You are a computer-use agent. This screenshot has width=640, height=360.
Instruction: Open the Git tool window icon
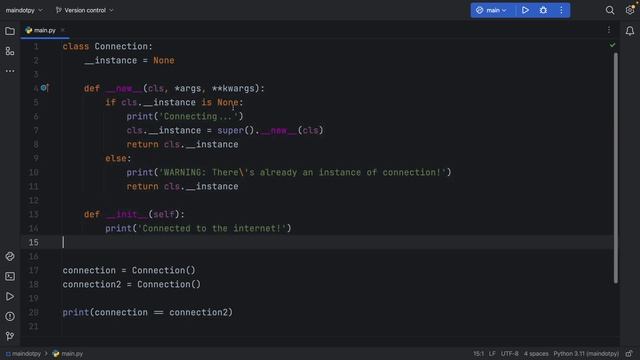tap(10, 336)
